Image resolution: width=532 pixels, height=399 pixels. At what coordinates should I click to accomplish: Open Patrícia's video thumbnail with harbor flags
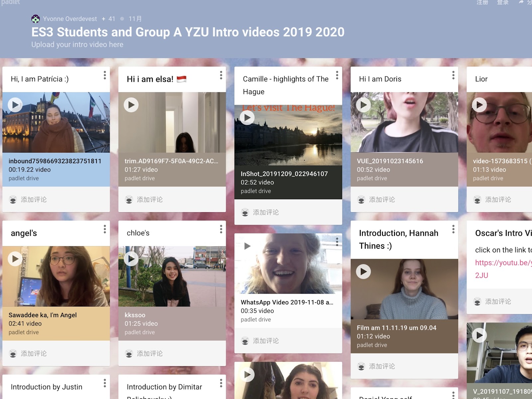56,122
